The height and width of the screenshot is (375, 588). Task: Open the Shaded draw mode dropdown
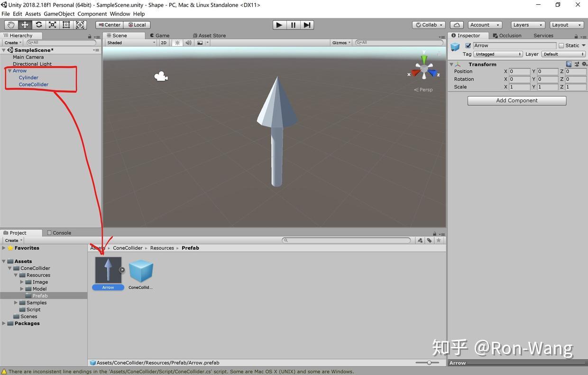tap(130, 42)
